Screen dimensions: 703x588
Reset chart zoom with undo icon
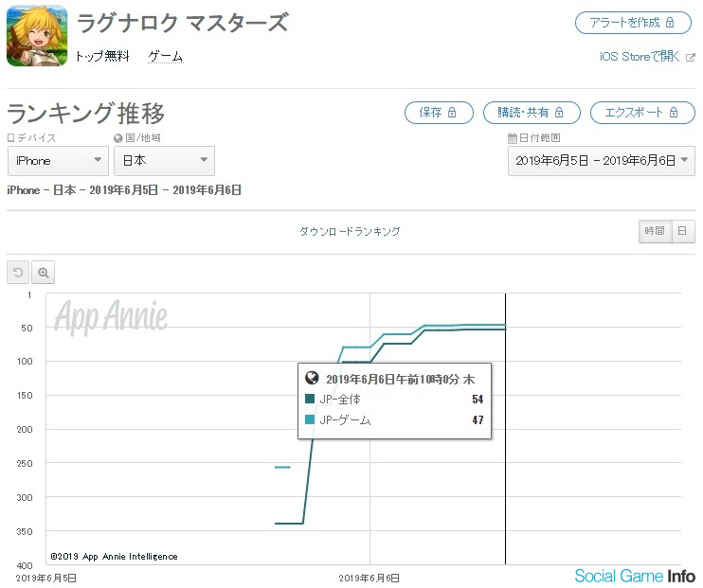(x=18, y=273)
